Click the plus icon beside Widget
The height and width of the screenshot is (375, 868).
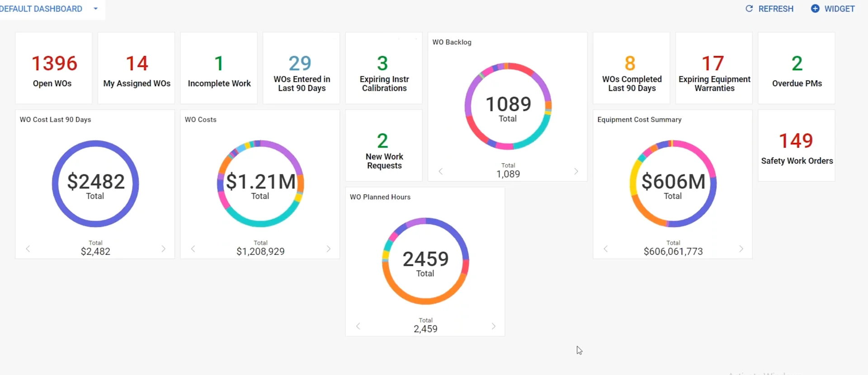click(x=815, y=9)
